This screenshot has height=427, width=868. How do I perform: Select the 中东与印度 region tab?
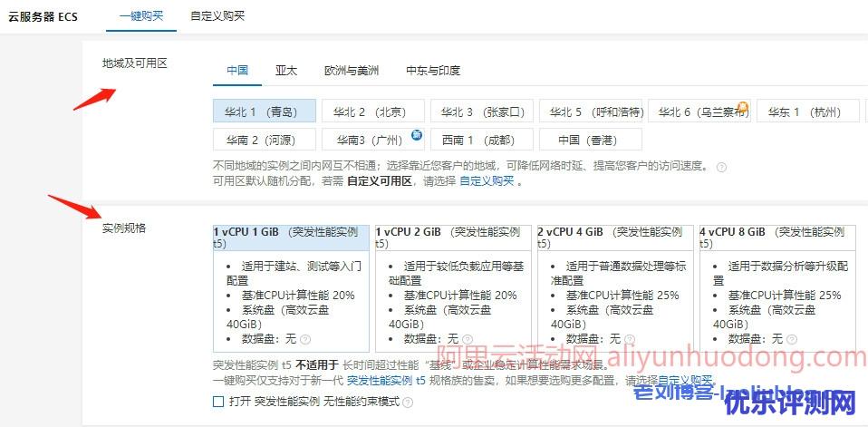(x=433, y=71)
